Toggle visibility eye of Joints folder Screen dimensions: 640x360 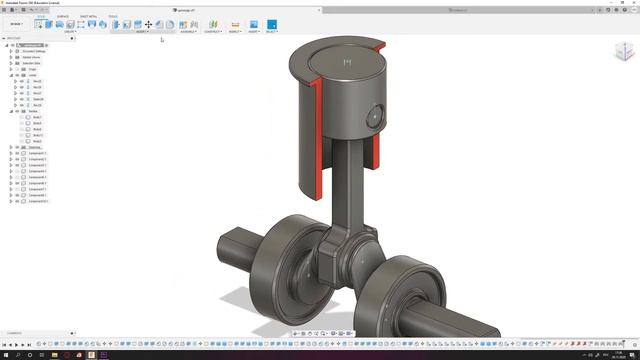(18, 76)
